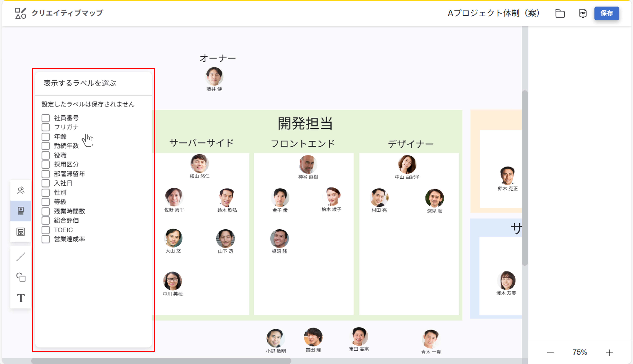Select the employee card tool

[x=21, y=211]
